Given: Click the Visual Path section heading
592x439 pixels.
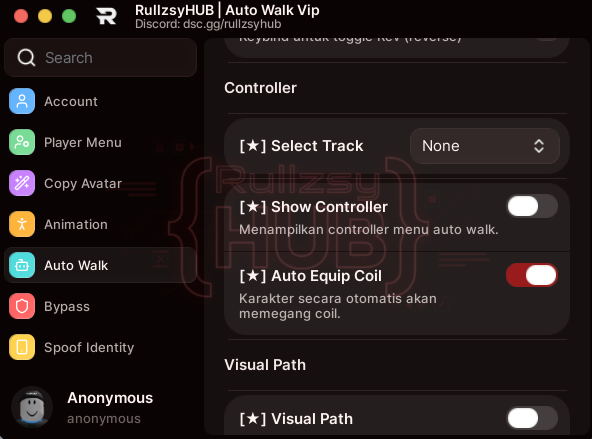Looking at the screenshot, I should click(x=265, y=365).
